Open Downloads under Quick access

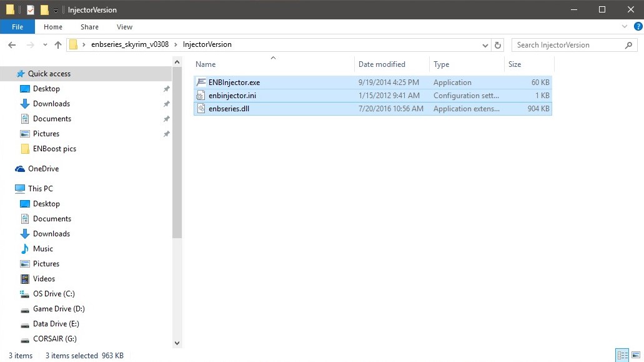[x=51, y=104]
